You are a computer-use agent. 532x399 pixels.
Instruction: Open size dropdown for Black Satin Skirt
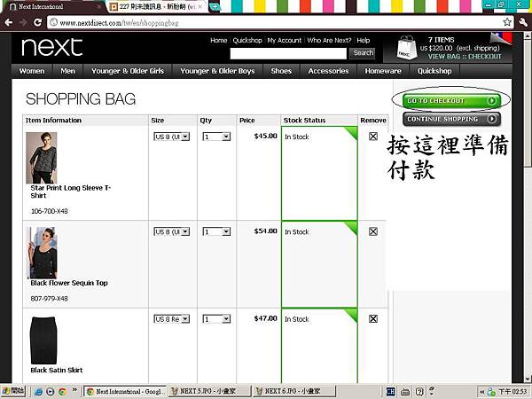pos(172,319)
